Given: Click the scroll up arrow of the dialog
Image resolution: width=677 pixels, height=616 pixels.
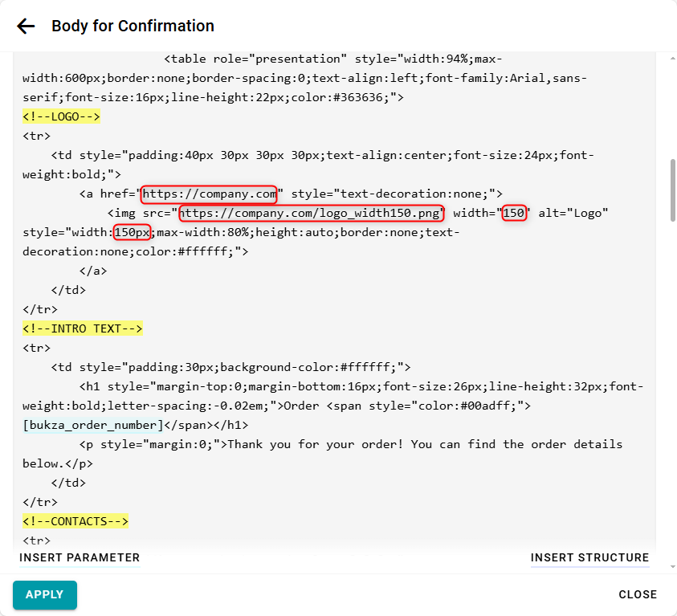Looking at the screenshot, I should coord(672,58).
